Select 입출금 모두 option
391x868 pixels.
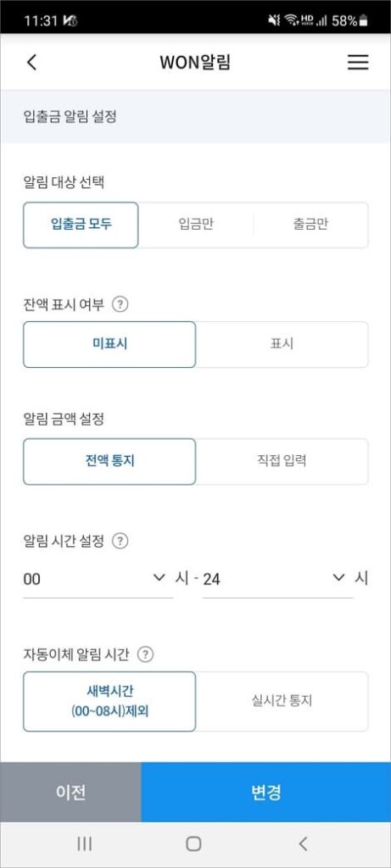coord(81,225)
